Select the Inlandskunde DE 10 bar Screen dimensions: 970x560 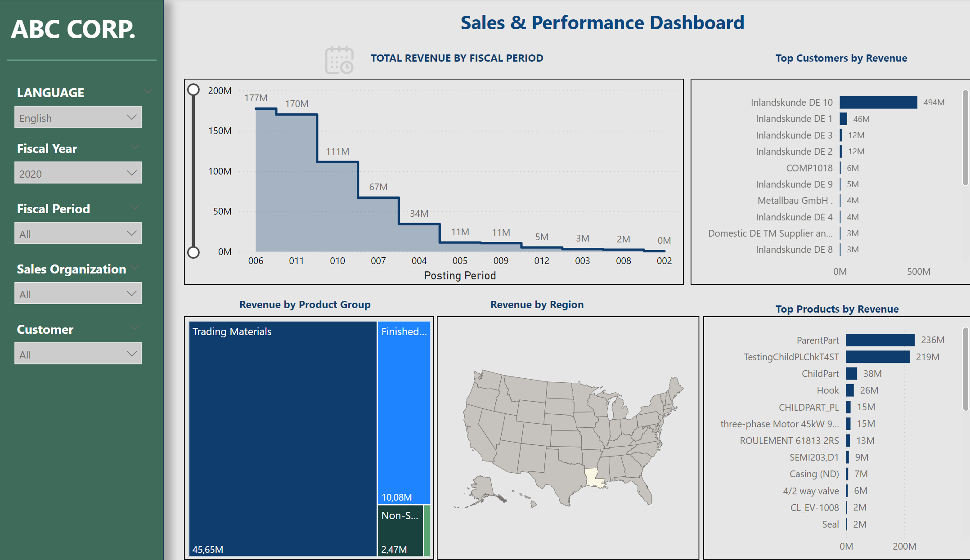pyautogui.click(x=878, y=103)
